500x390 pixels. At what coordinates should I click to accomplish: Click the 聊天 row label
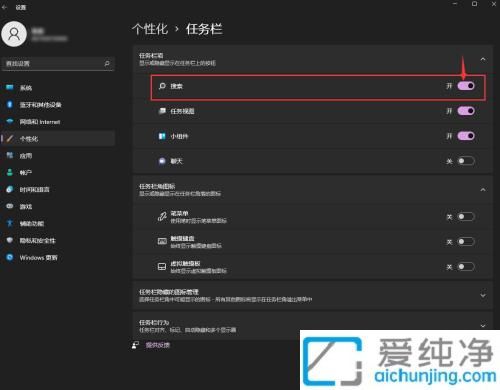176,161
